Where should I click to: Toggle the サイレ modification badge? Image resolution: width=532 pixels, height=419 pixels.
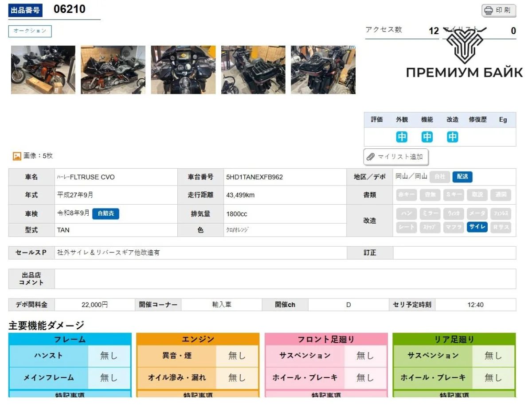(x=477, y=227)
